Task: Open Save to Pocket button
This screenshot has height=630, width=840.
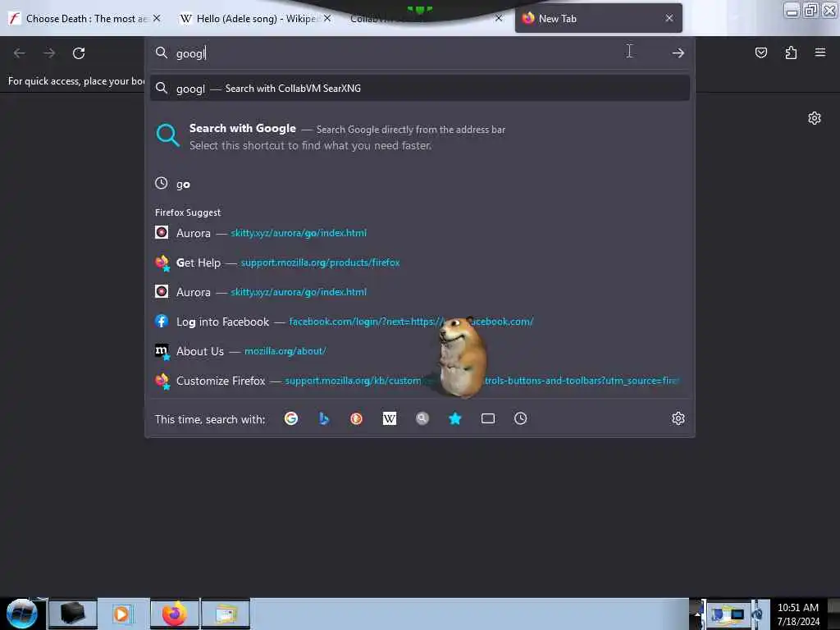Action: [760, 52]
